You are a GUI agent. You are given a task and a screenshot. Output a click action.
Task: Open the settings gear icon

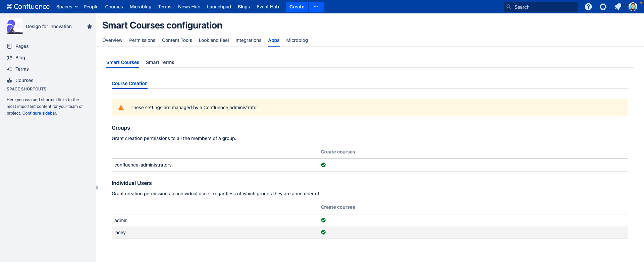pos(603,7)
